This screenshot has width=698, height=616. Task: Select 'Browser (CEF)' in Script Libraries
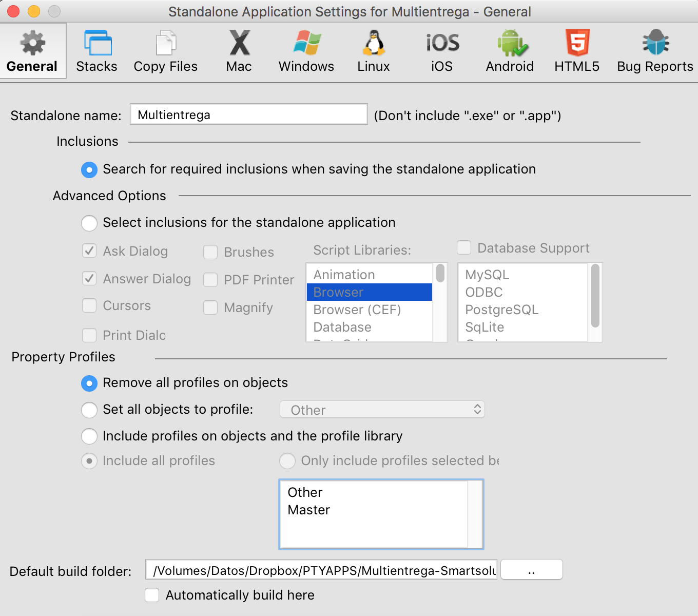coord(370,310)
